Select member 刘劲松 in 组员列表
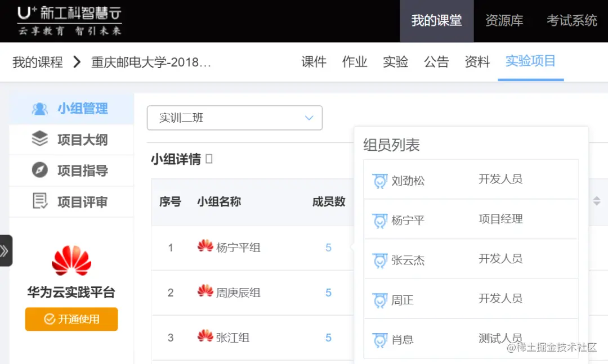The width and height of the screenshot is (608, 364). click(x=408, y=181)
